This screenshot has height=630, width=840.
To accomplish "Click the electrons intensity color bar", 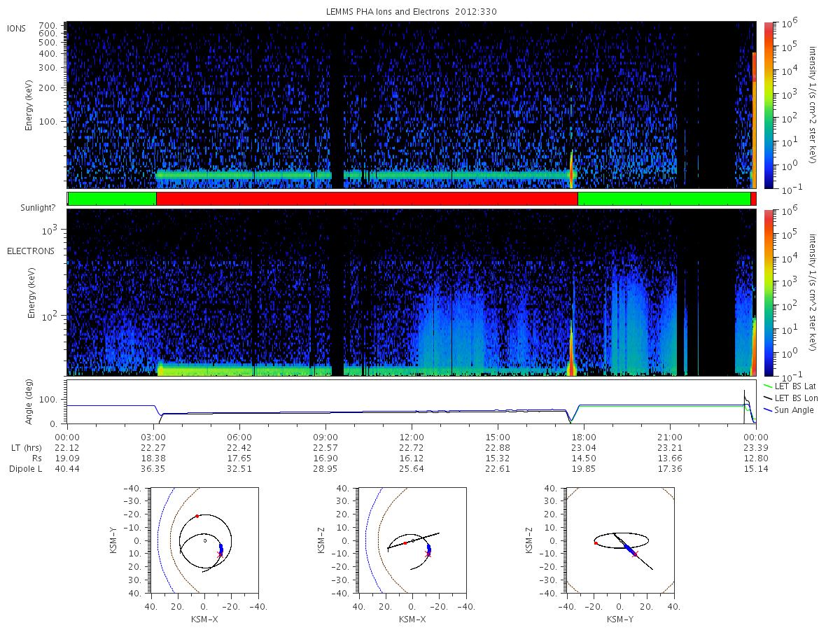I will 768,293.
